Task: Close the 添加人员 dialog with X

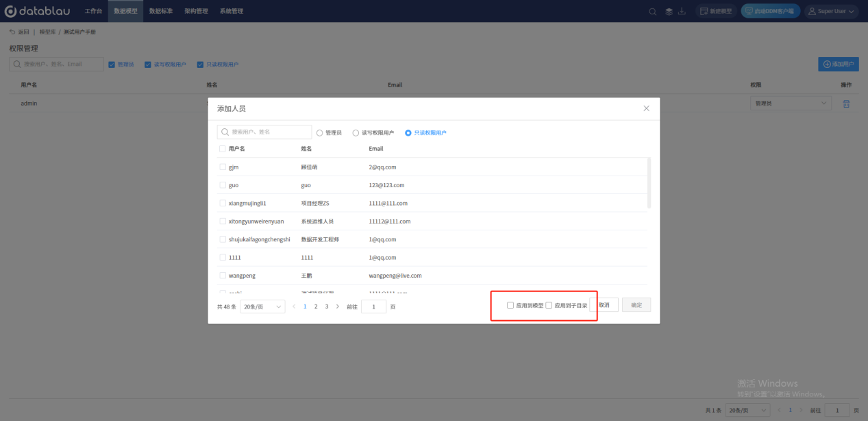Action: pos(646,108)
